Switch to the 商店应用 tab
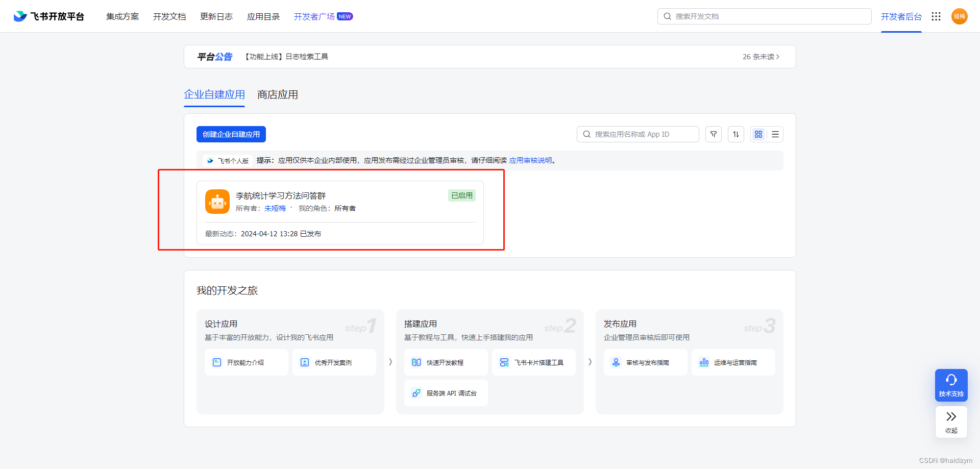Image resolution: width=980 pixels, height=469 pixels. click(x=278, y=95)
